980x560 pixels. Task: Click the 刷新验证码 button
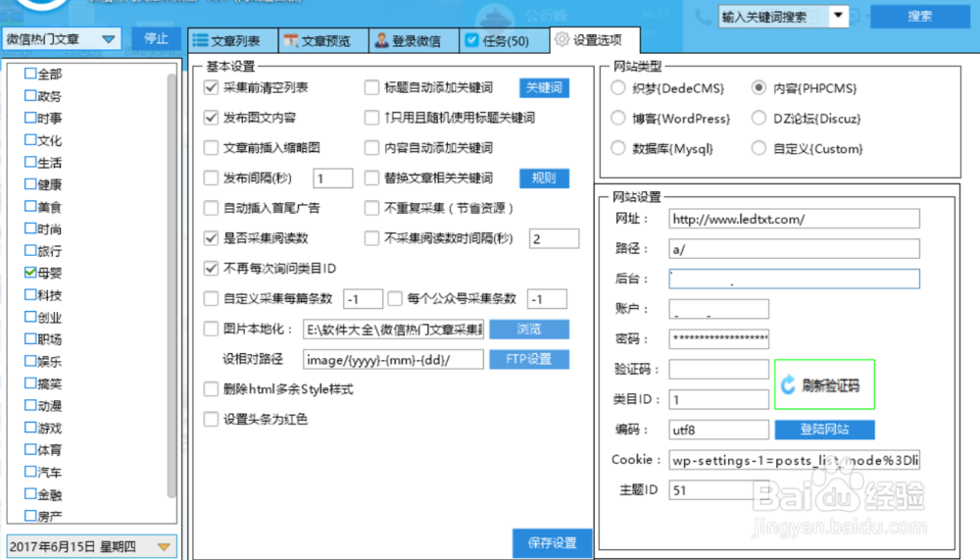pyautogui.click(x=824, y=384)
